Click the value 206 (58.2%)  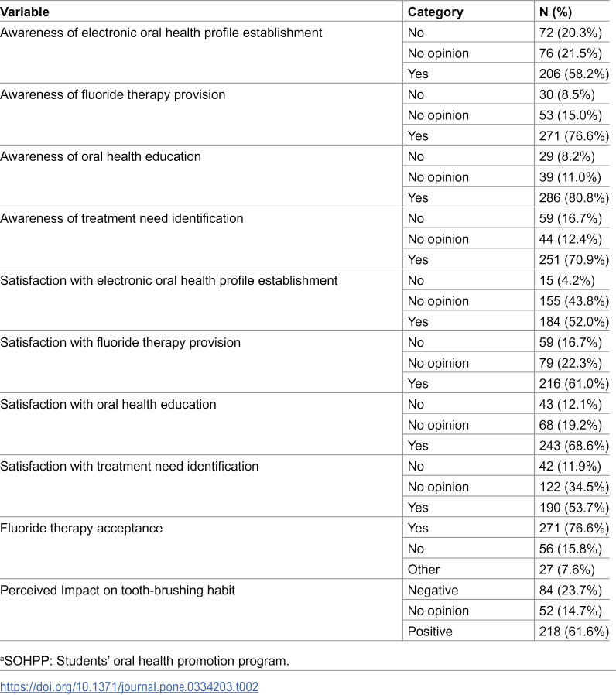tap(574, 74)
